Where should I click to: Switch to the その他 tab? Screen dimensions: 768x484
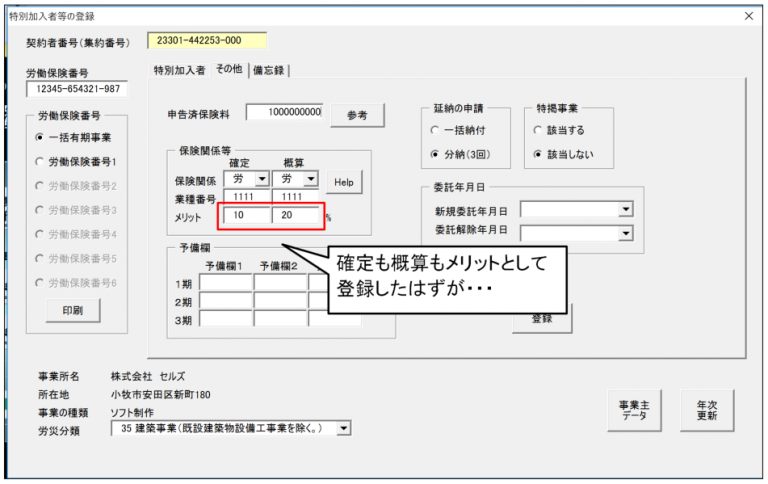coord(229,70)
